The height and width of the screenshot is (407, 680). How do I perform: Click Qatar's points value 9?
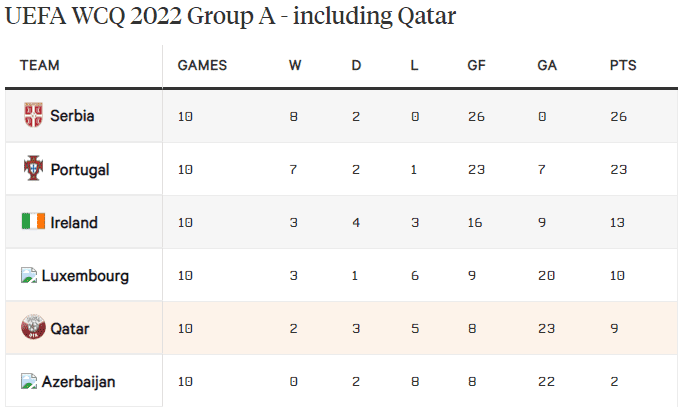614,329
